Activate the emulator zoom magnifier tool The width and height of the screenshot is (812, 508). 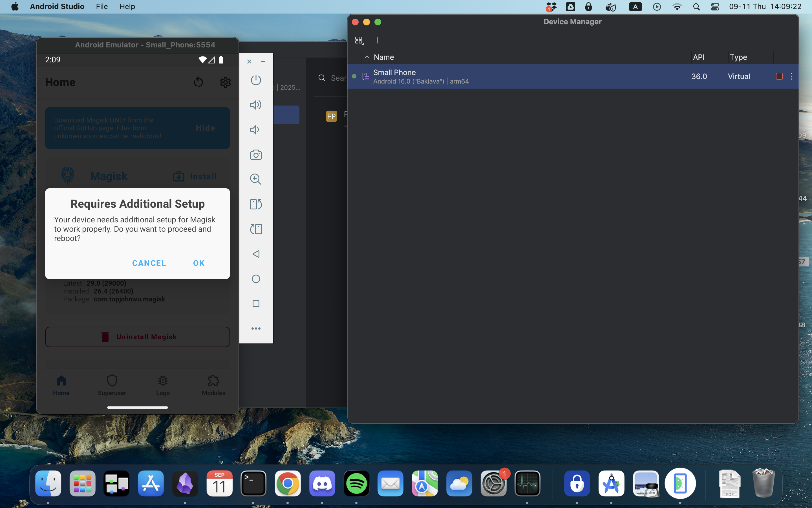point(256,179)
